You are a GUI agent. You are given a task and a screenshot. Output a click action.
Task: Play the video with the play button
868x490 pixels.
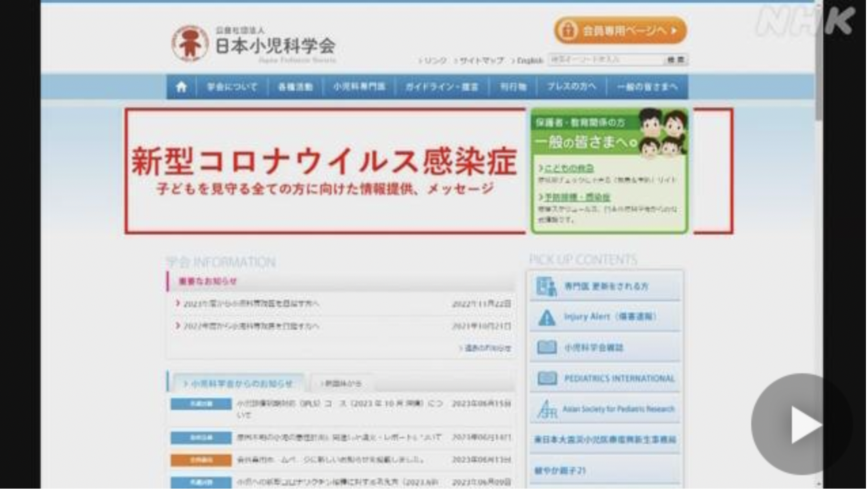[801, 424]
